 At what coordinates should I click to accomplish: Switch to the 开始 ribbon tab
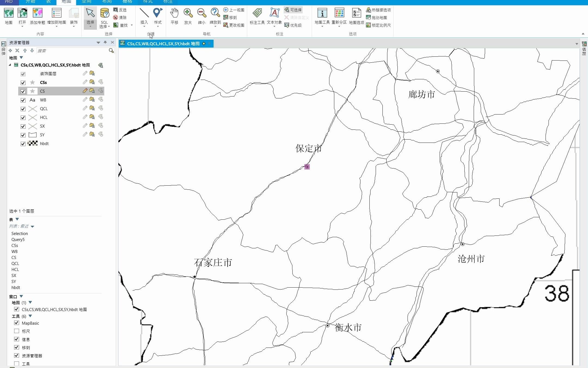pyautogui.click(x=30, y=2)
